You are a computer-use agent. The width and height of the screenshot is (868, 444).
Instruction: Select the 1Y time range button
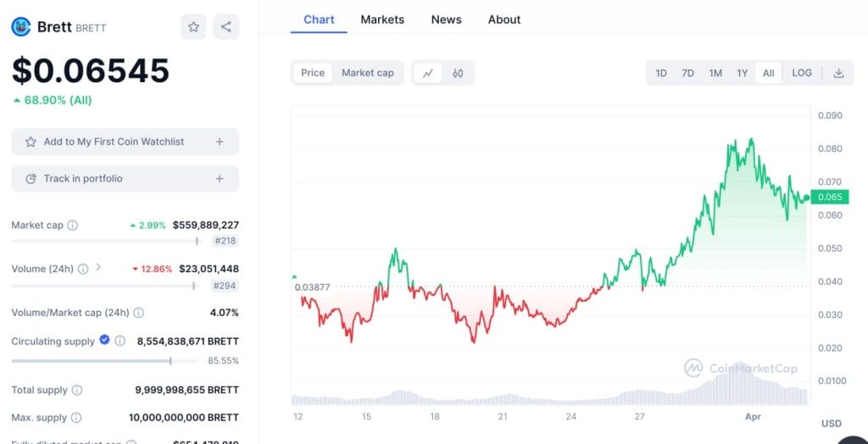pyautogui.click(x=742, y=73)
